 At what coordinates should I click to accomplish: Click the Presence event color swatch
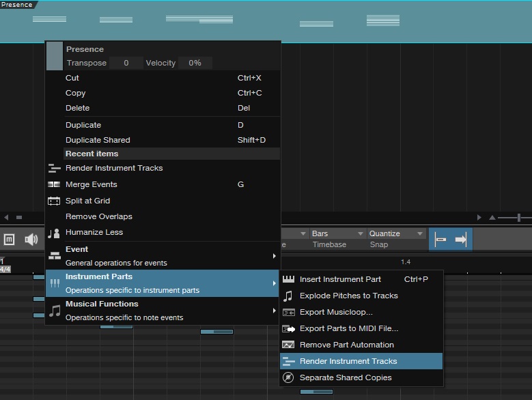(x=55, y=56)
